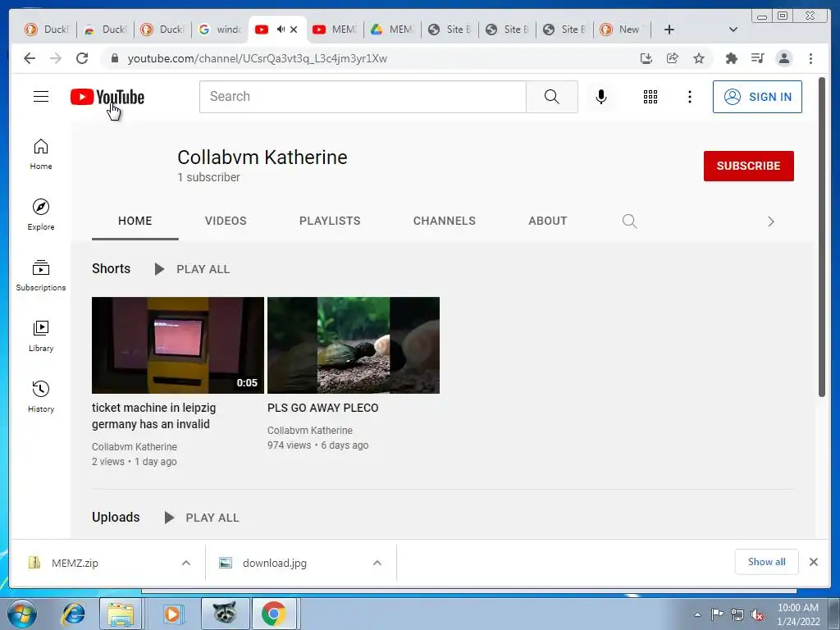Play all Uploads

[202, 518]
